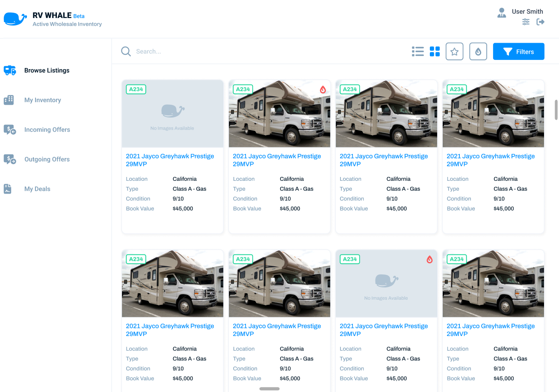Open first-row first card Jayco Greyhawk title
559x392 pixels.
click(170, 160)
